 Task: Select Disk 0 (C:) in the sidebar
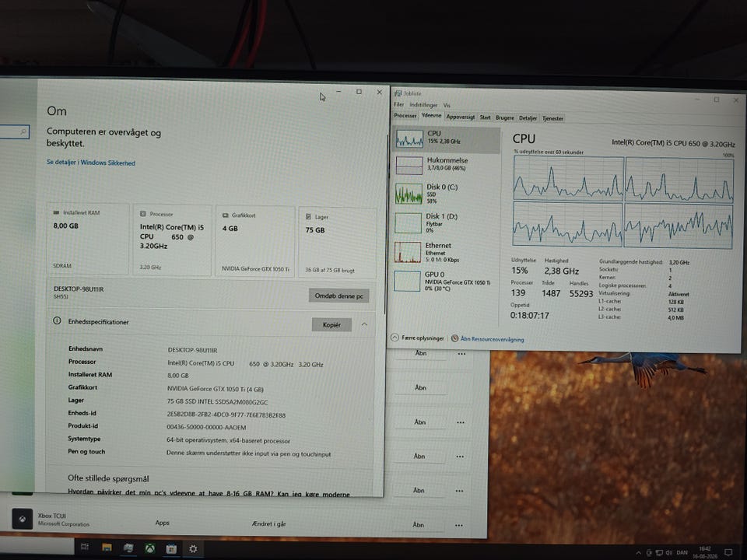point(446,194)
